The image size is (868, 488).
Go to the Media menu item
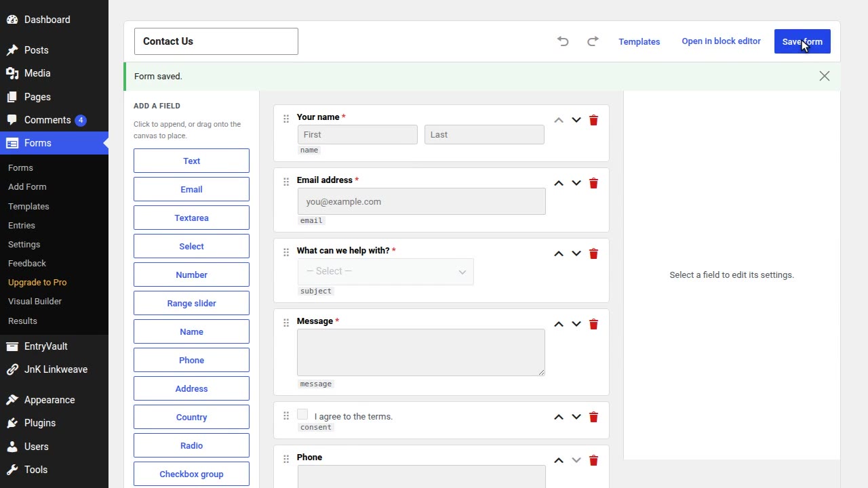(54, 73)
